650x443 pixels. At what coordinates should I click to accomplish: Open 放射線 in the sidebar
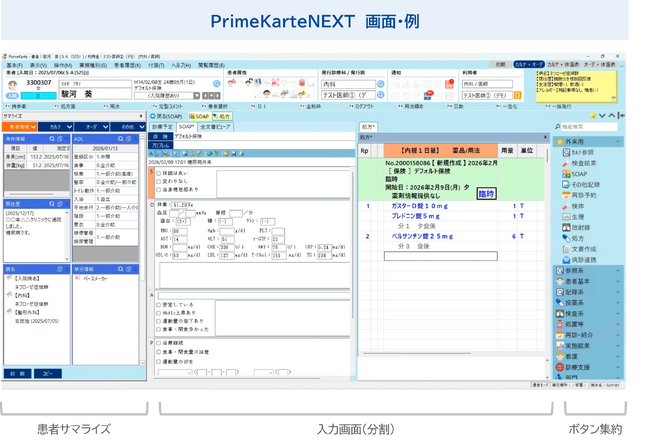[x=576, y=228]
